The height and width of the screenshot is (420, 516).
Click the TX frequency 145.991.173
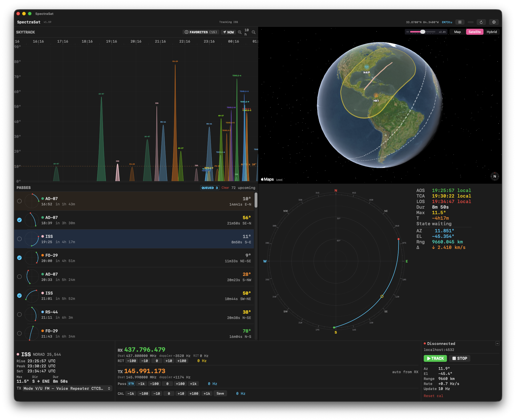[145, 371]
